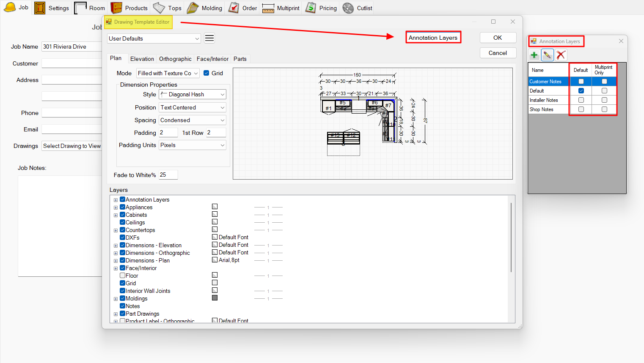Click the Pricing dollar icon
644x363 pixels.
pos(311,8)
